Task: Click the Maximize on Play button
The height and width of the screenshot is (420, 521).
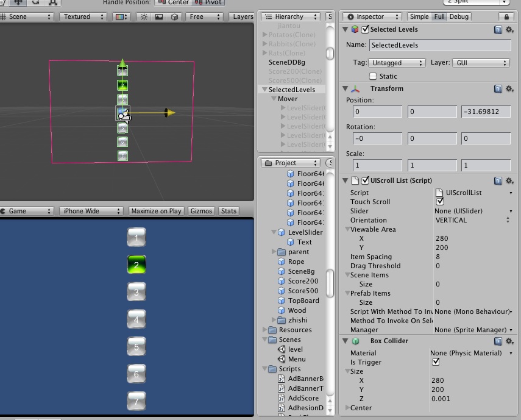Action: (x=157, y=210)
